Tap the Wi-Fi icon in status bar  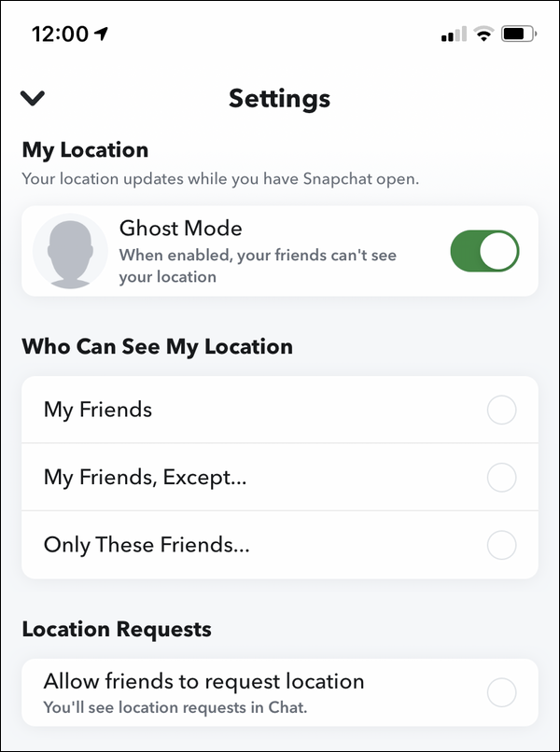click(483, 34)
